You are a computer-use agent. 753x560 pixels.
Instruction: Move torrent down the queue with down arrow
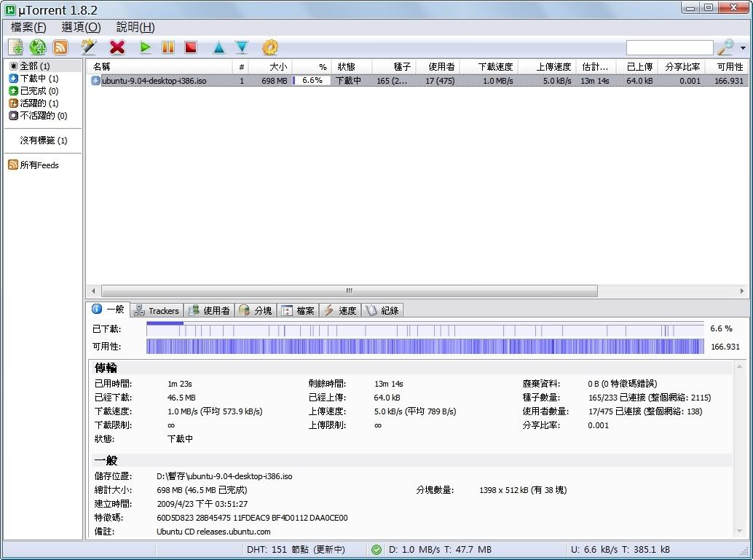coord(242,47)
